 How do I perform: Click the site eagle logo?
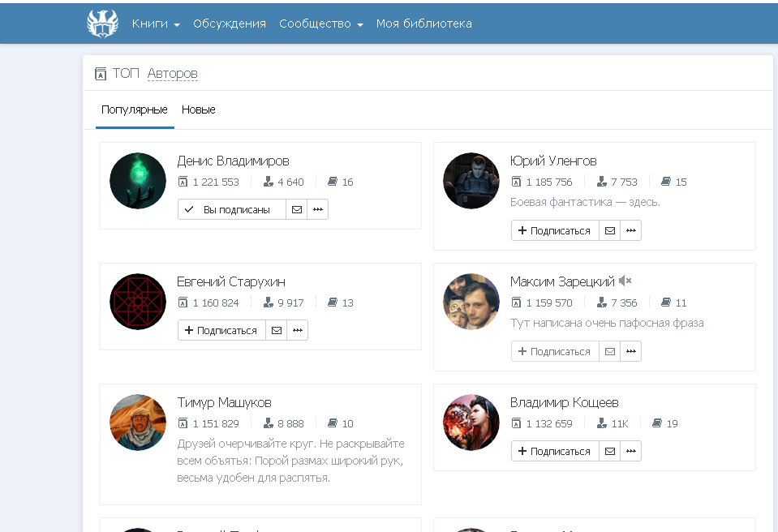click(102, 24)
